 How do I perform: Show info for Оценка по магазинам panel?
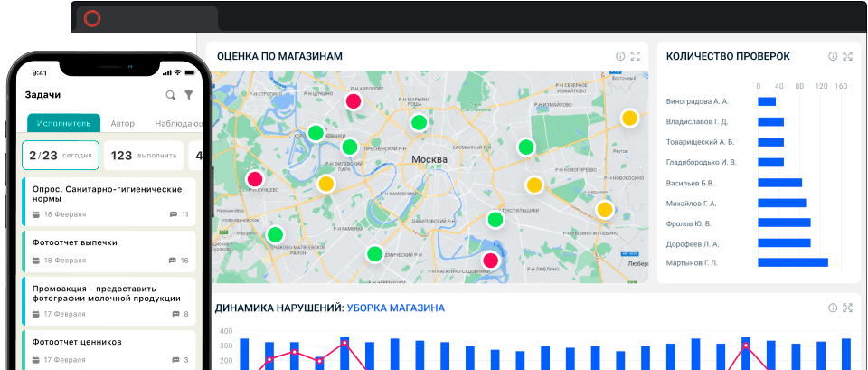tap(620, 56)
